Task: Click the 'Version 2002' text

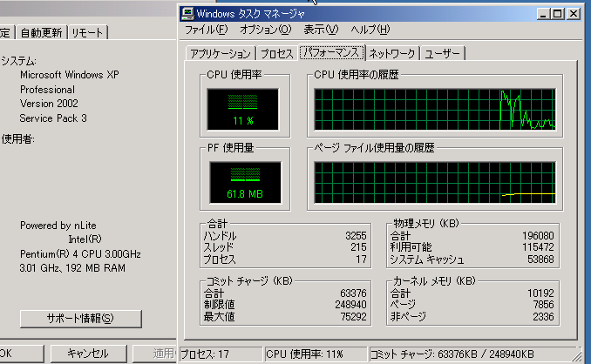Action: (49, 104)
